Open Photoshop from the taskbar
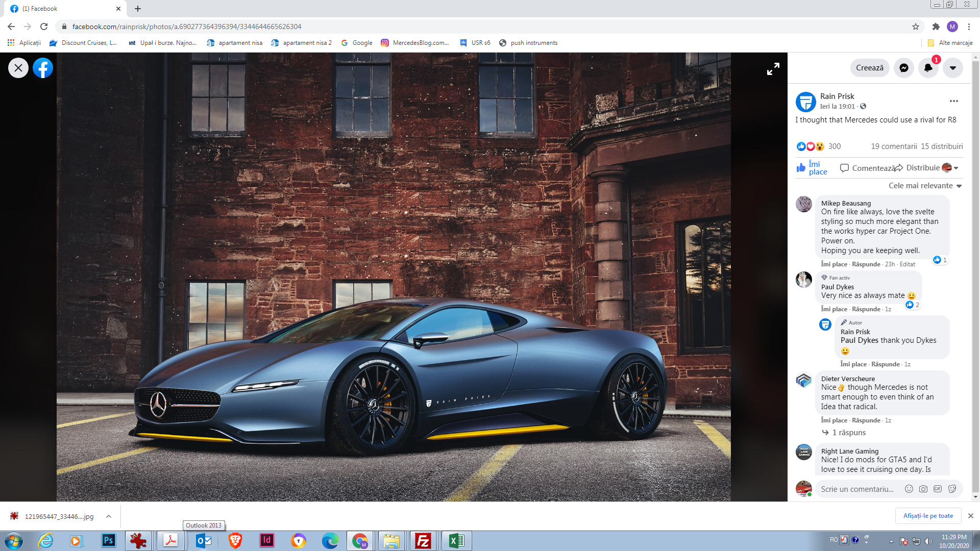980x551 pixels. (x=108, y=540)
